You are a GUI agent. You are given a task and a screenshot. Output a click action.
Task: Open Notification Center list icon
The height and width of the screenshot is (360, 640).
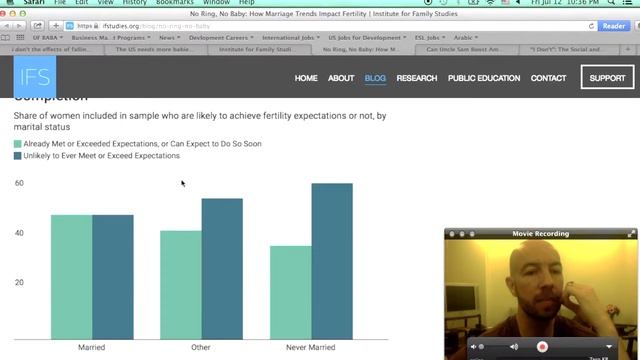click(627, 2)
